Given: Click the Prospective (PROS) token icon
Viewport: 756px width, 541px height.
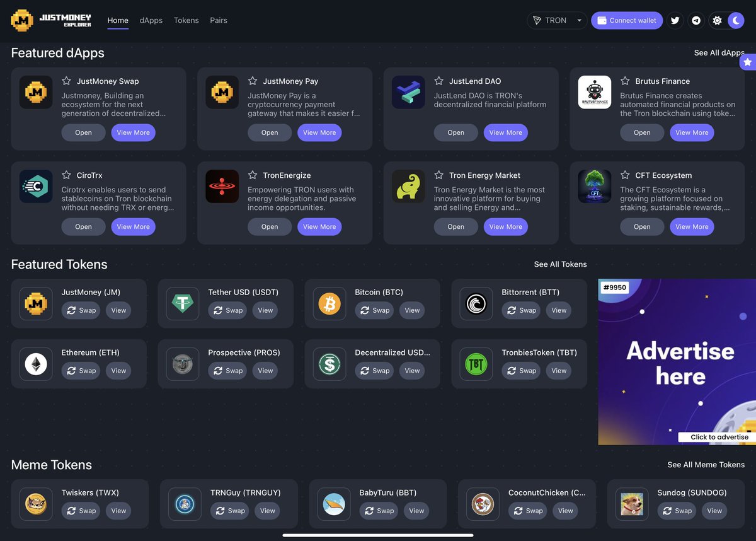Looking at the screenshot, I should point(183,364).
